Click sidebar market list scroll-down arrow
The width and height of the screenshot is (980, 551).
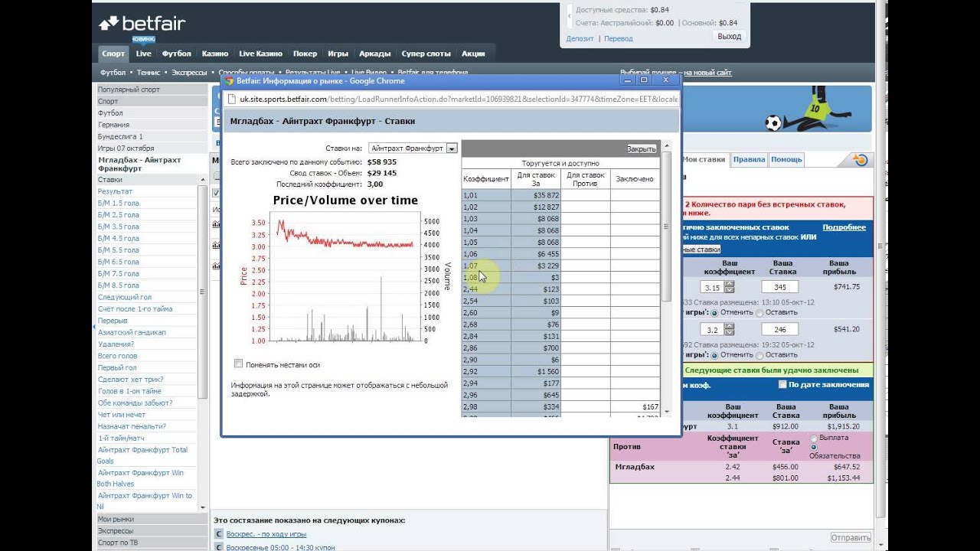[203, 507]
